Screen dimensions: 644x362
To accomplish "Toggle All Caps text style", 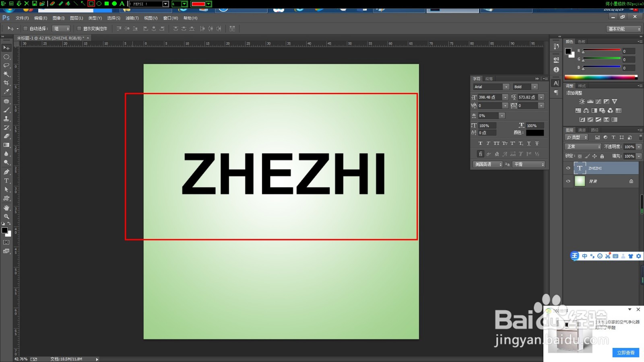I will pyautogui.click(x=496, y=144).
